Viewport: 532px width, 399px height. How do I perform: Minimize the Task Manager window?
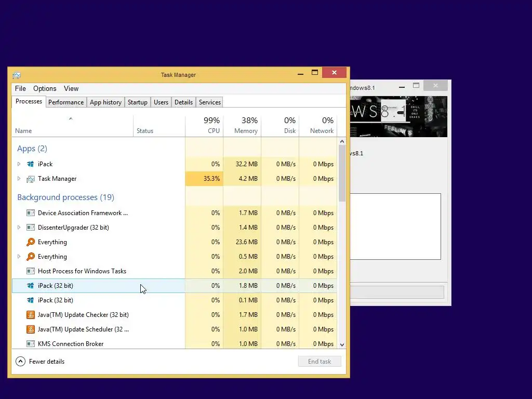tap(301, 73)
